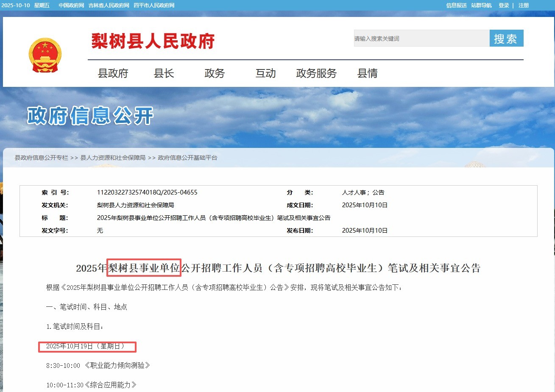Open the 县情 navigation item
This screenshot has height=392, width=555.
pos(367,73)
